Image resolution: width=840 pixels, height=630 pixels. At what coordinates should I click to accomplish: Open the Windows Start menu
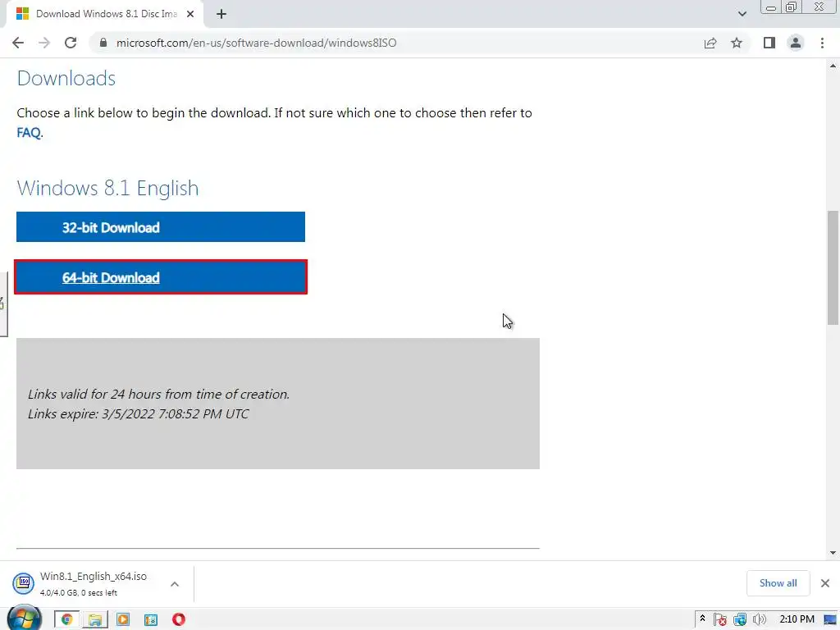(24, 619)
